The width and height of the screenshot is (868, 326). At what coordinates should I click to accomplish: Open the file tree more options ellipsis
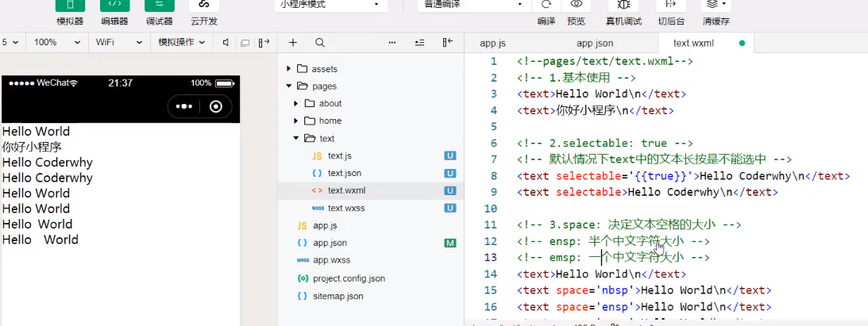(392, 43)
